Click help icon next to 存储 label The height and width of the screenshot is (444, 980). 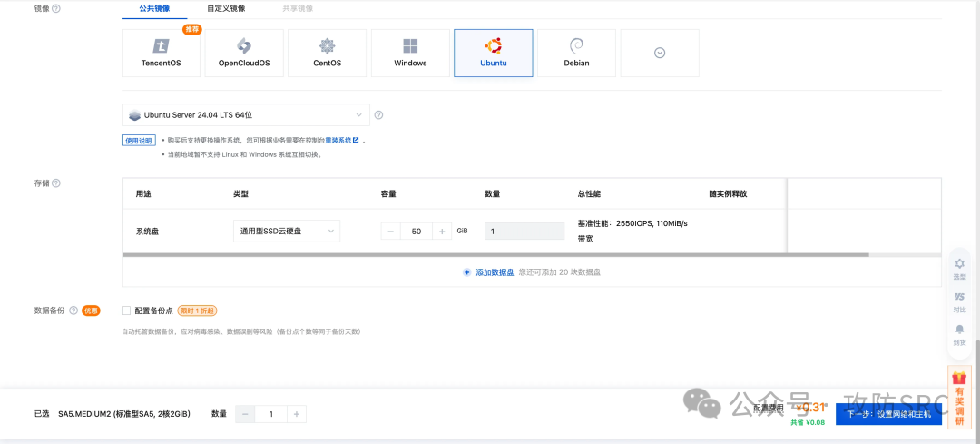[56, 183]
